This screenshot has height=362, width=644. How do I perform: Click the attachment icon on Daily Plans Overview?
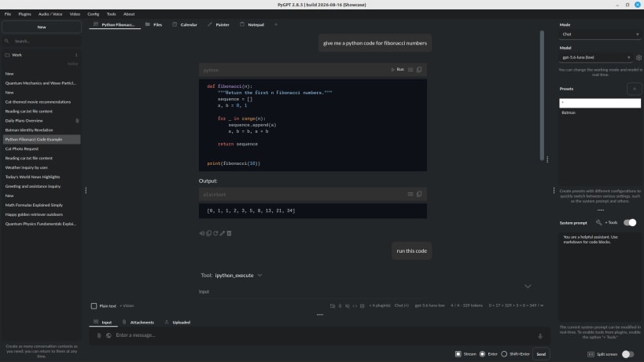(77, 120)
